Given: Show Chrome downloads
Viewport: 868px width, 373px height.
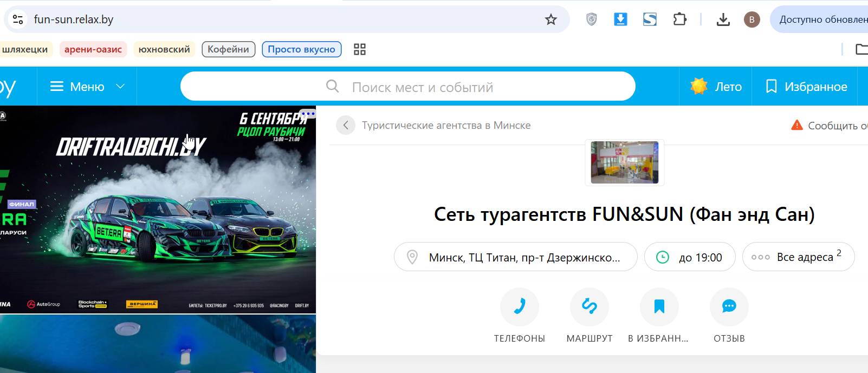Looking at the screenshot, I should [x=723, y=19].
